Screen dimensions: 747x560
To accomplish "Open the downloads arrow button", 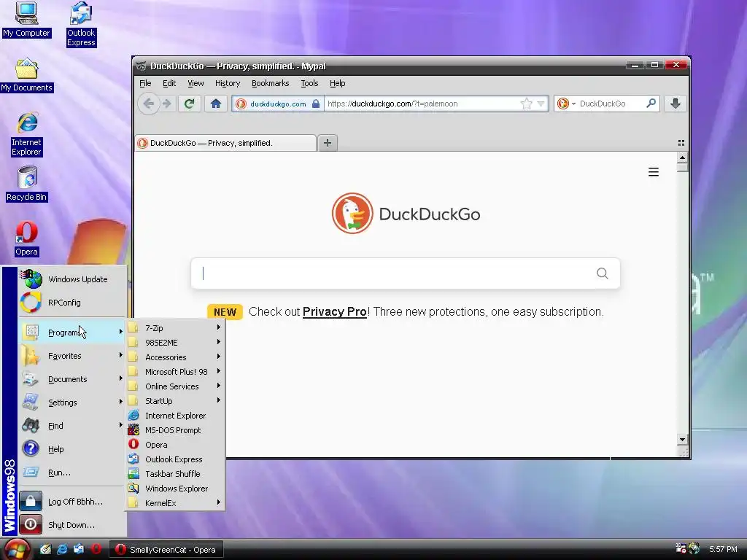I will pyautogui.click(x=675, y=104).
